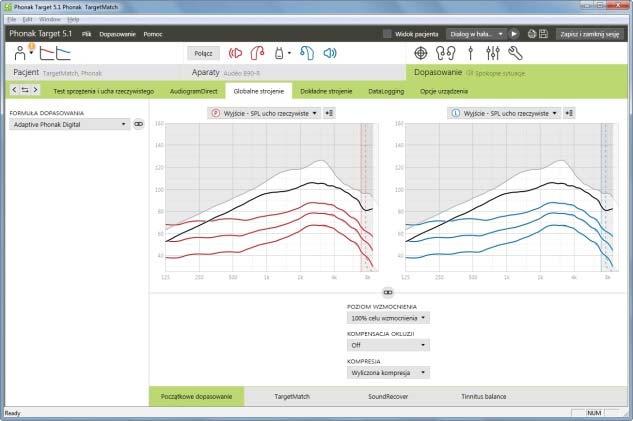This screenshot has height=421, width=633.
Task: Click the print icon in the top bar
Action: pyautogui.click(x=532, y=34)
